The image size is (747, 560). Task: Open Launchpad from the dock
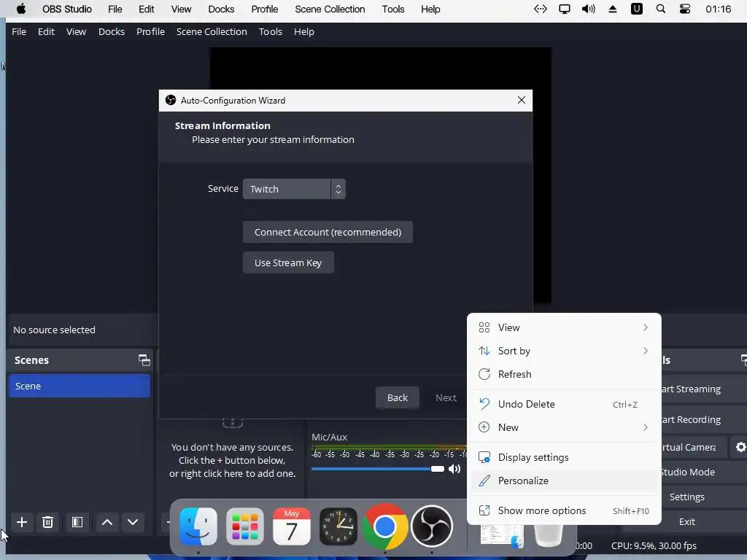tap(245, 526)
